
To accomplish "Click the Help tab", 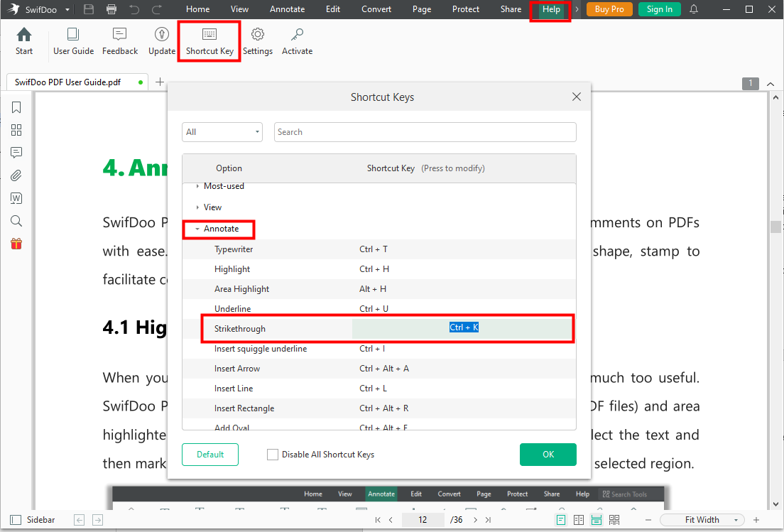I will (x=551, y=9).
